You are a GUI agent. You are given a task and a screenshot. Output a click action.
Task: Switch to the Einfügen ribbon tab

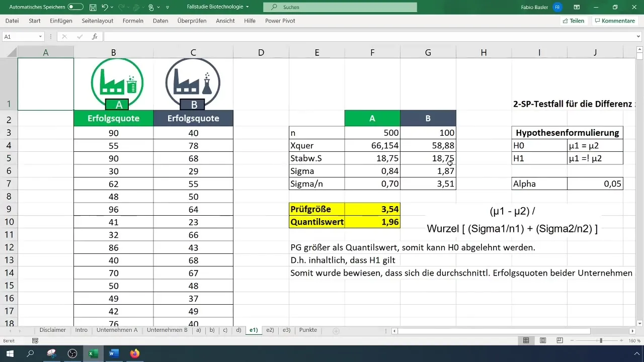pos(61,21)
